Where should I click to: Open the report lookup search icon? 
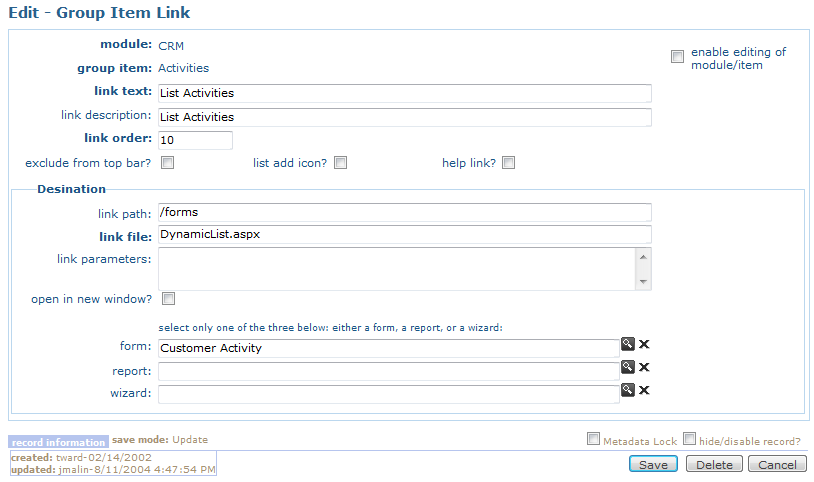point(628,367)
